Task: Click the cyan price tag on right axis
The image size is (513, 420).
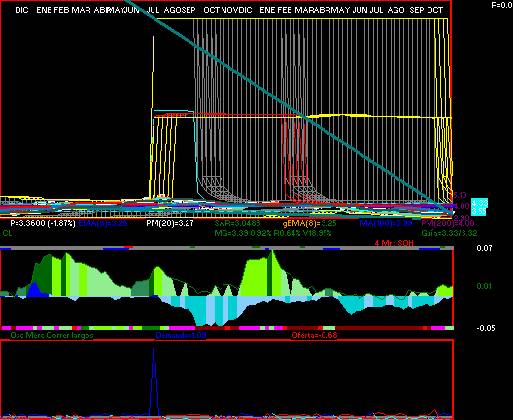Action: pos(480,207)
